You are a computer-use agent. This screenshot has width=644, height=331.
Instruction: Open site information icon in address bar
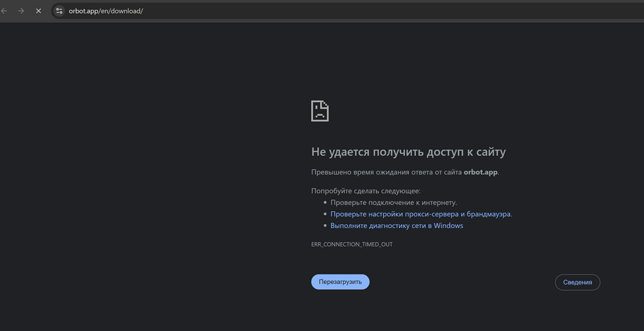click(59, 11)
